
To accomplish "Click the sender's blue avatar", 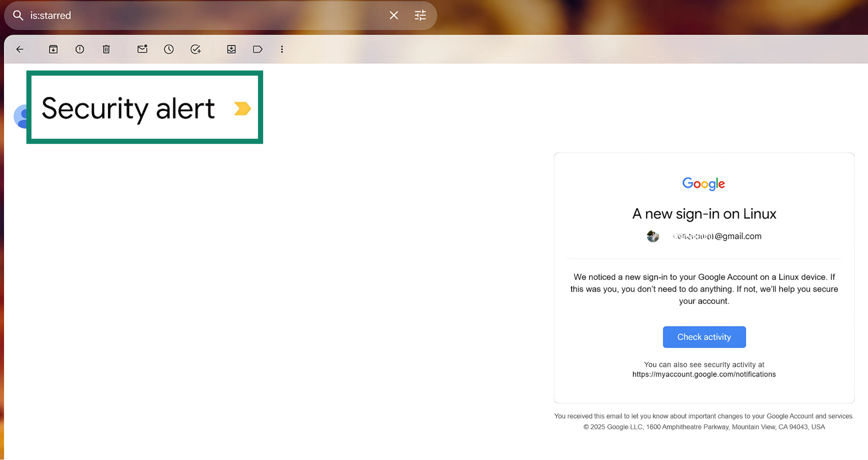I will tap(20, 116).
